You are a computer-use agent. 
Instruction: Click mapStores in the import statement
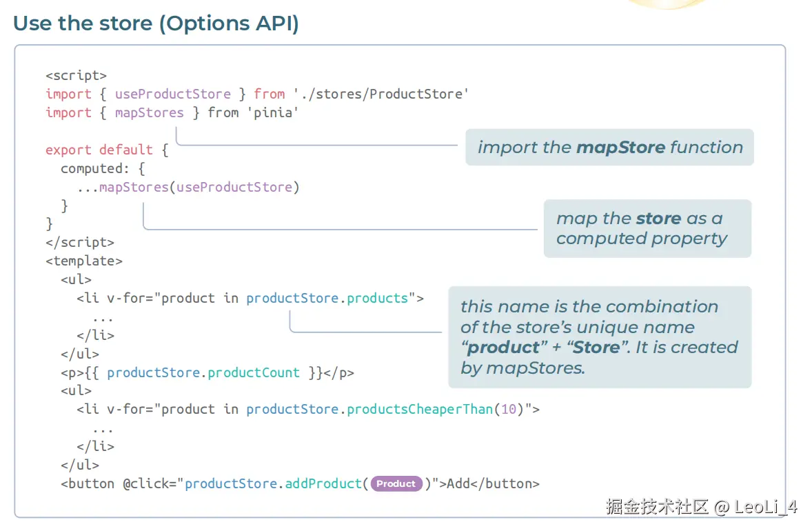tap(149, 112)
